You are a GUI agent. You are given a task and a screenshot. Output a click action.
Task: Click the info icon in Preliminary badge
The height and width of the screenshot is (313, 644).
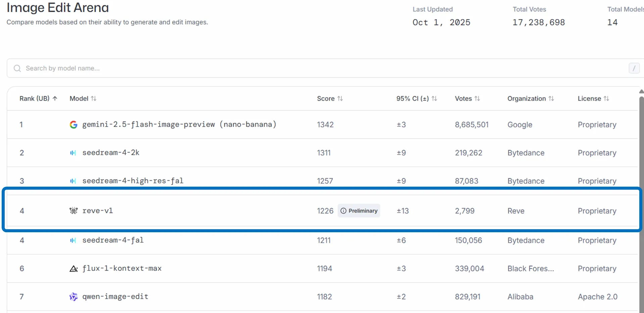(343, 211)
